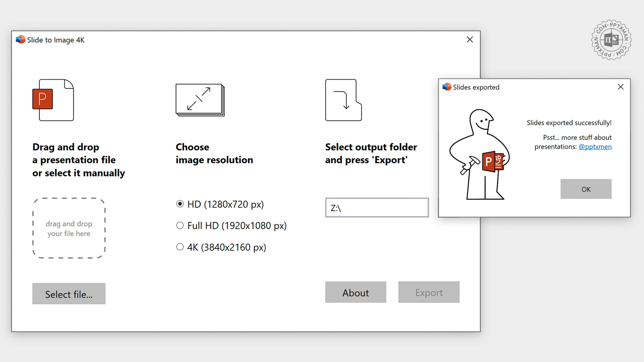Click the Slides exported dialog title icon

(x=446, y=87)
